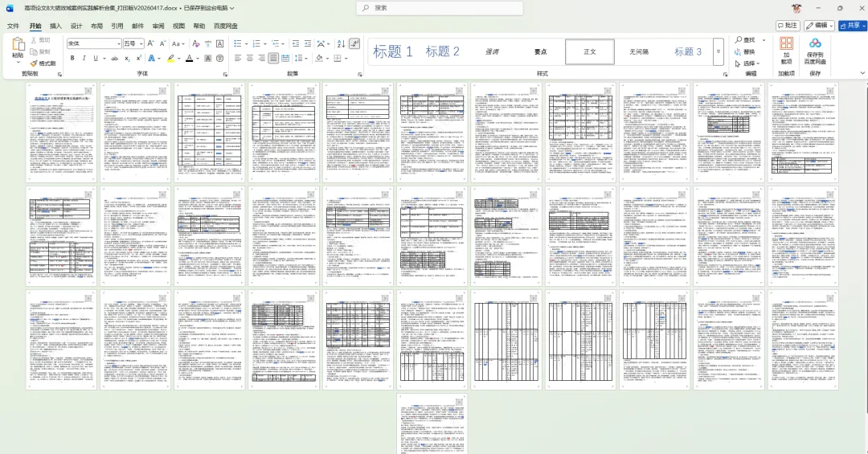
Task: Toggle Bold formatting
Action: click(72, 58)
